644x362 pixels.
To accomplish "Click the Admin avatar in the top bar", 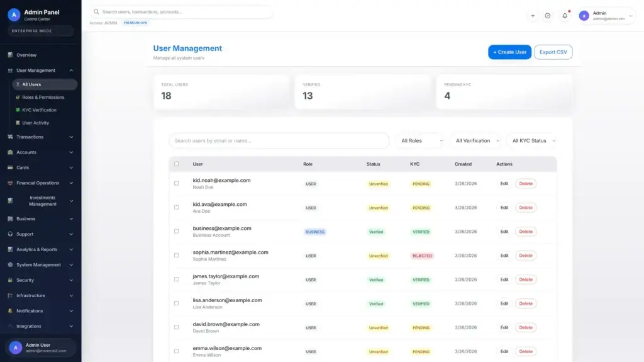I will pos(584,16).
